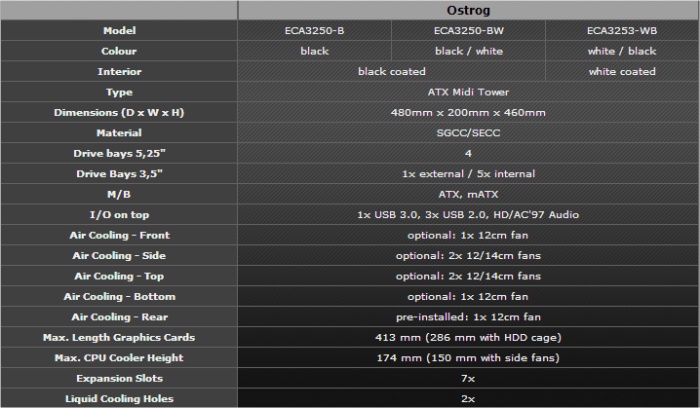
Task: Click the 'black / white' colour cell
Action: tap(468, 51)
